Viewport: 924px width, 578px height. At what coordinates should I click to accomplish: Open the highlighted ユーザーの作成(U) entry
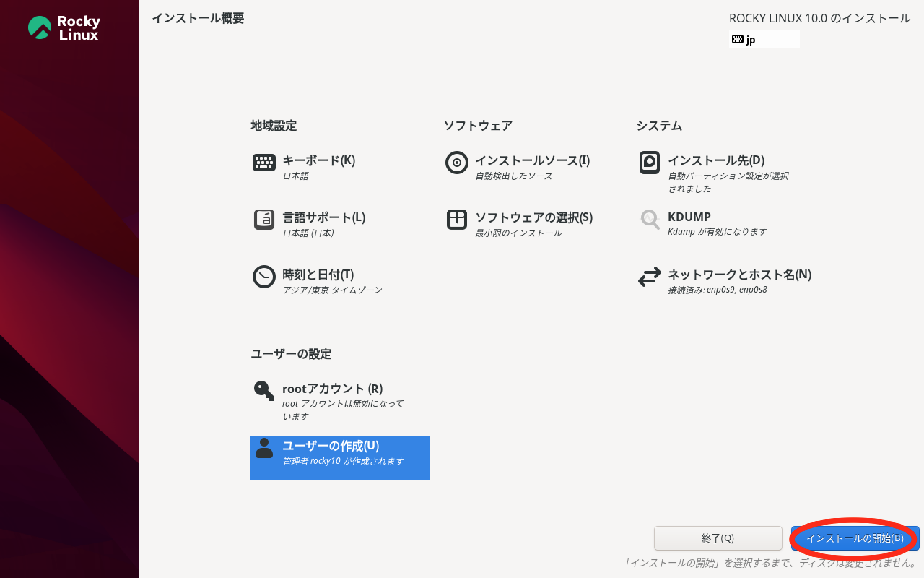340,458
